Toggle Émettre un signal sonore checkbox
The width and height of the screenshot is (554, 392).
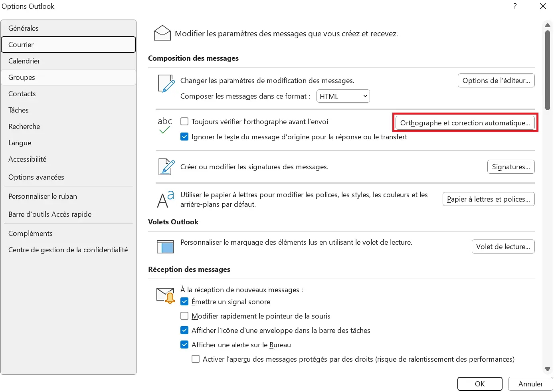[x=184, y=301]
